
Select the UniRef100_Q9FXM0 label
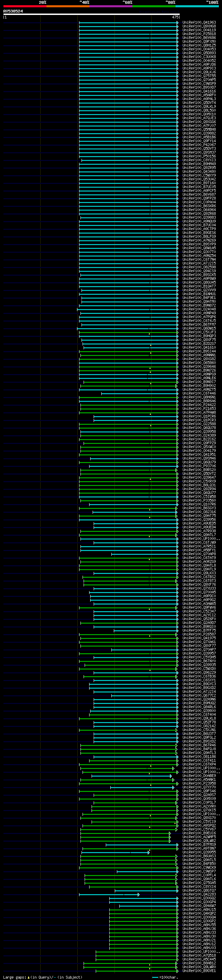pyautogui.click(x=199, y=41)
